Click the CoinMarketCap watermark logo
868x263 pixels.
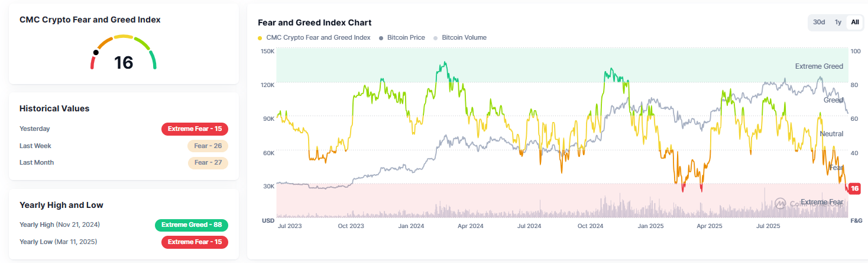[780, 203]
